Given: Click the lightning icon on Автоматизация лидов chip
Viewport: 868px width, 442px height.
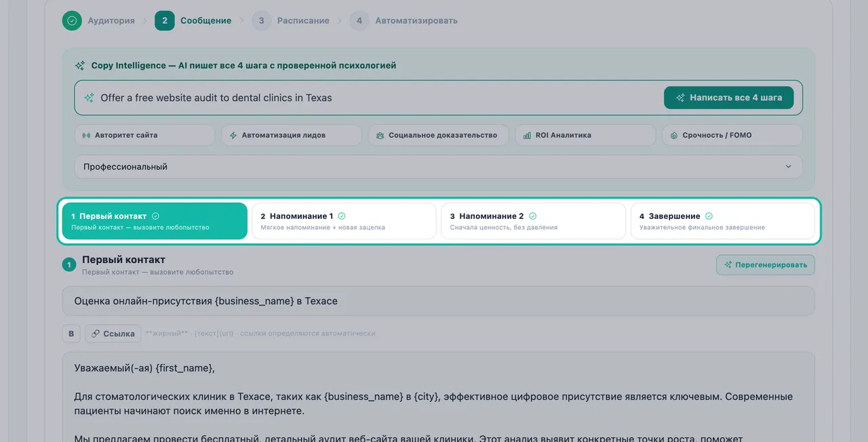Looking at the screenshot, I should 233,136.
